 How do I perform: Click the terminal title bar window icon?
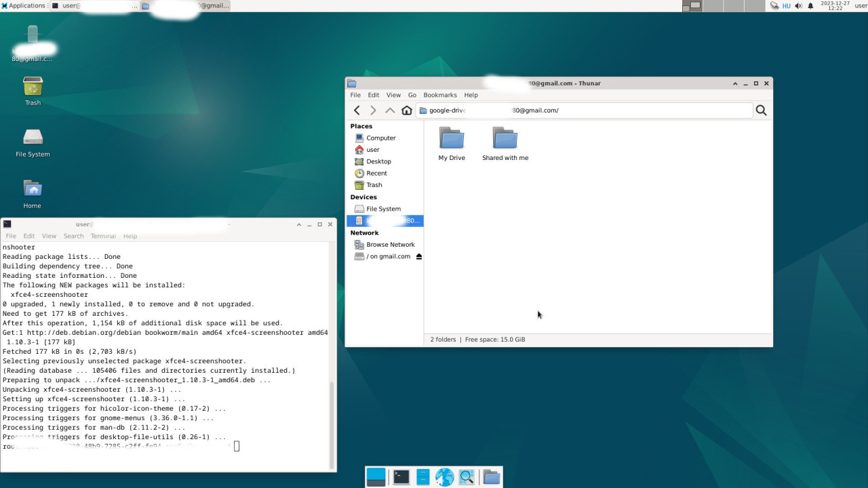[7, 224]
